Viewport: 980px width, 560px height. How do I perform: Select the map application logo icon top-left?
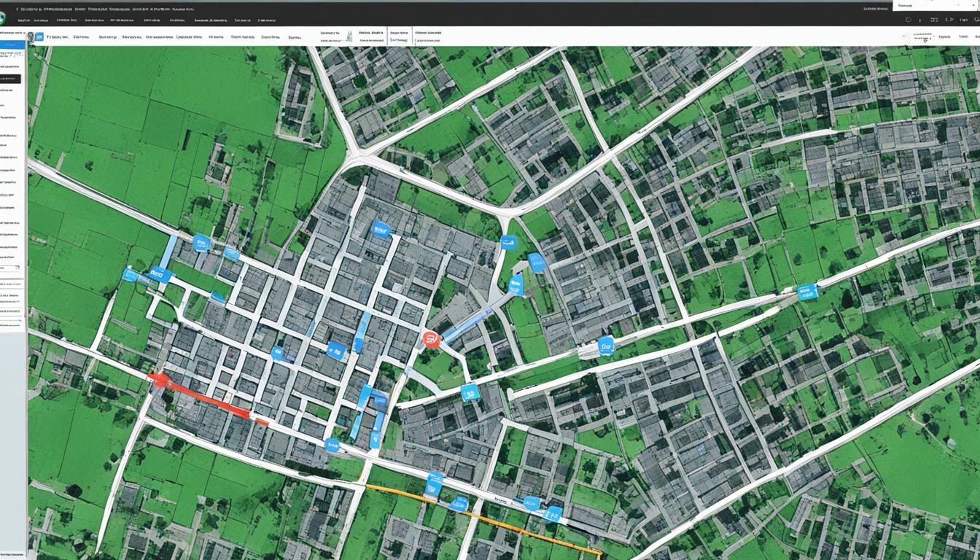tap(5, 14)
